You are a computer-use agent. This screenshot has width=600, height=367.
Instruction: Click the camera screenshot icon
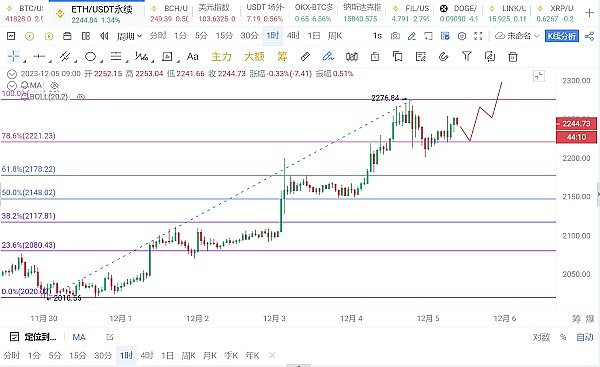pos(395,36)
